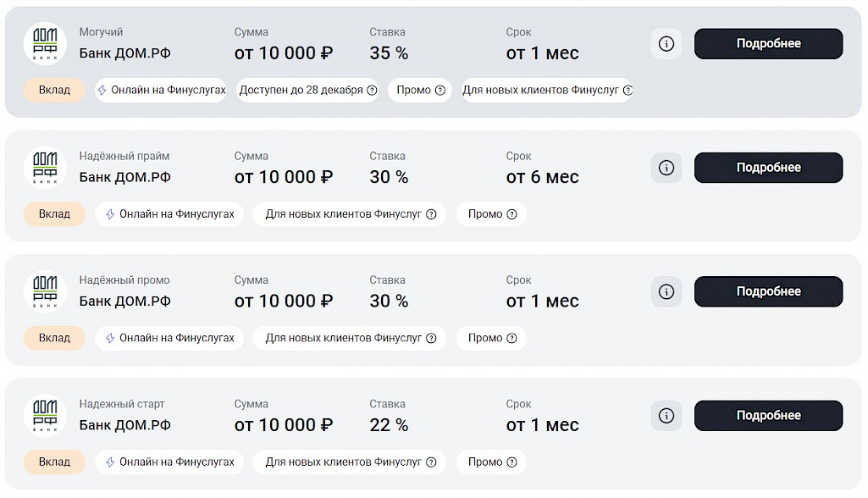This screenshot has width=868, height=498.
Task: Click info icon for Надёжный промо deposit
Action: pos(666,291)
